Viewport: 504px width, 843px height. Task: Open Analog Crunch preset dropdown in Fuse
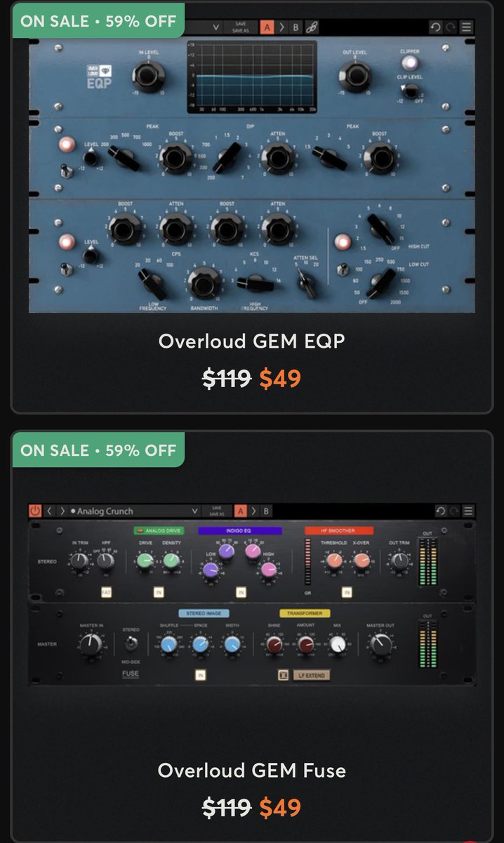coord(194,511)
